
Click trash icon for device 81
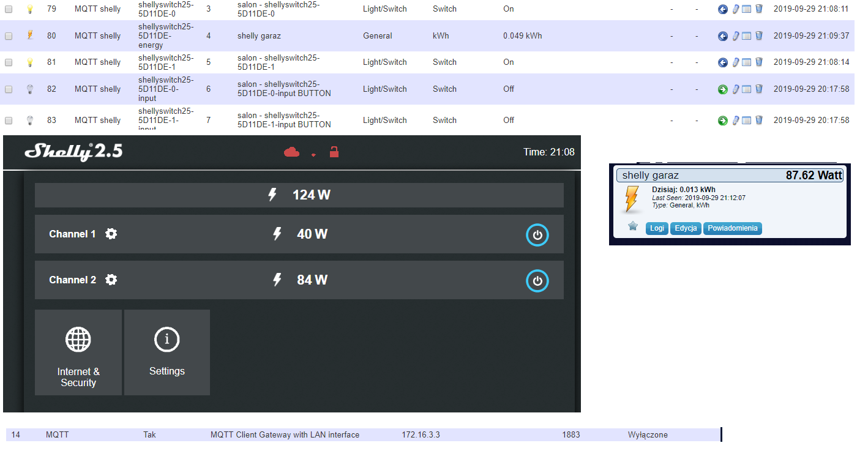(x=759, y=62)
